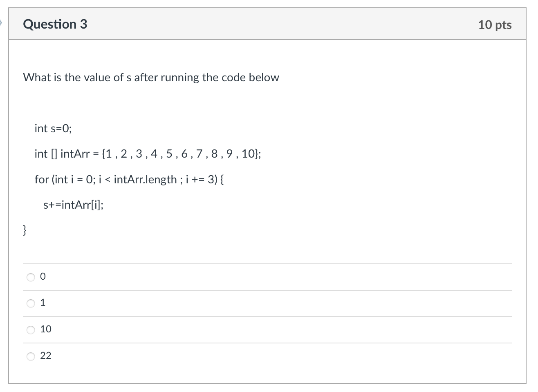Click the closing brace below the code
The width and height of the screenshot is (538, 392).
[x=25, y=230]
